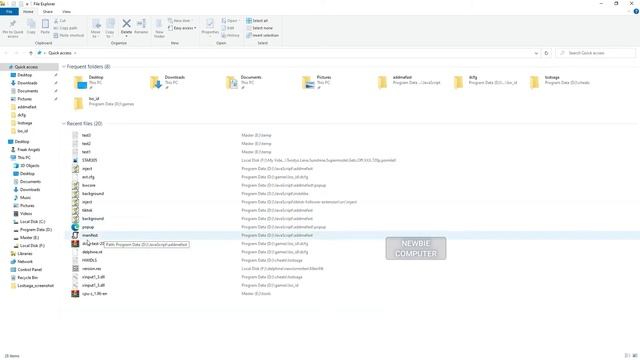This screenshot has height=360, width=640.
Task: Select the delphine.ist recent file
Action: coord(92,252)
